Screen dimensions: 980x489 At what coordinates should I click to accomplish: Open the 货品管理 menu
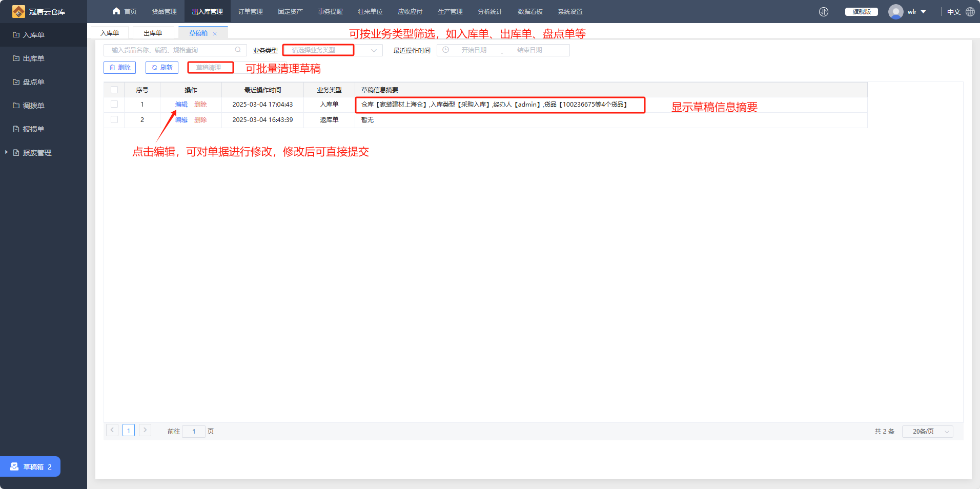point(164,11)
